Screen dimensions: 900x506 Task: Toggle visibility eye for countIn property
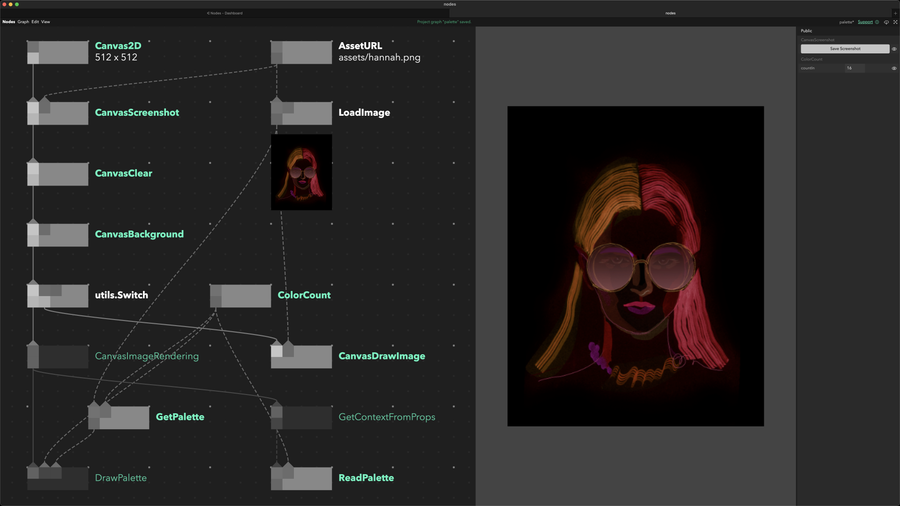coord(894,68)
